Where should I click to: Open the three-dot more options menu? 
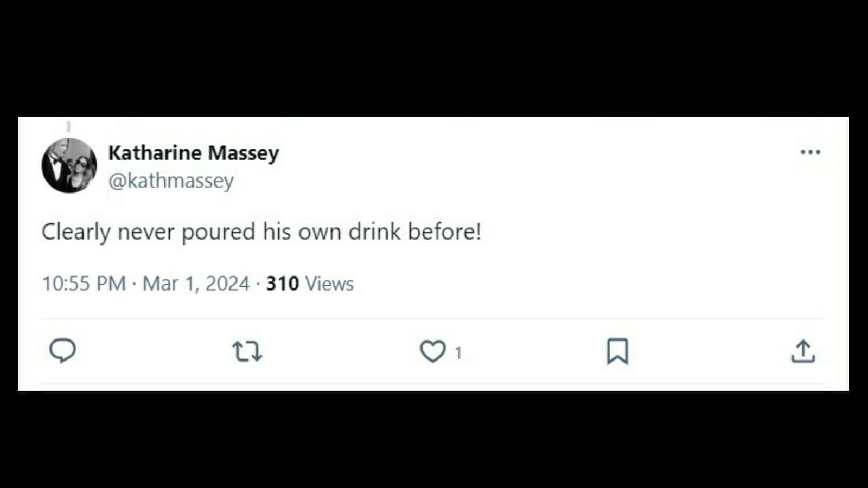(x=810, y=152)
